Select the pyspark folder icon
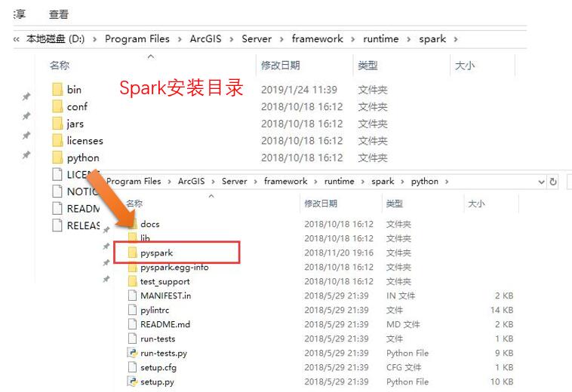572x392 pixels. point(133,253)
